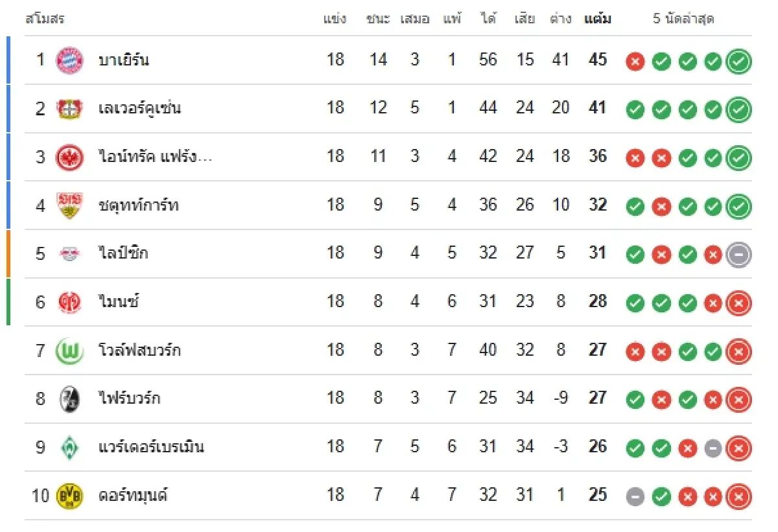Click the Bayer Leverkusen club logo
The height and width of the screenshot is (532, 778).
tap(69, 108)
